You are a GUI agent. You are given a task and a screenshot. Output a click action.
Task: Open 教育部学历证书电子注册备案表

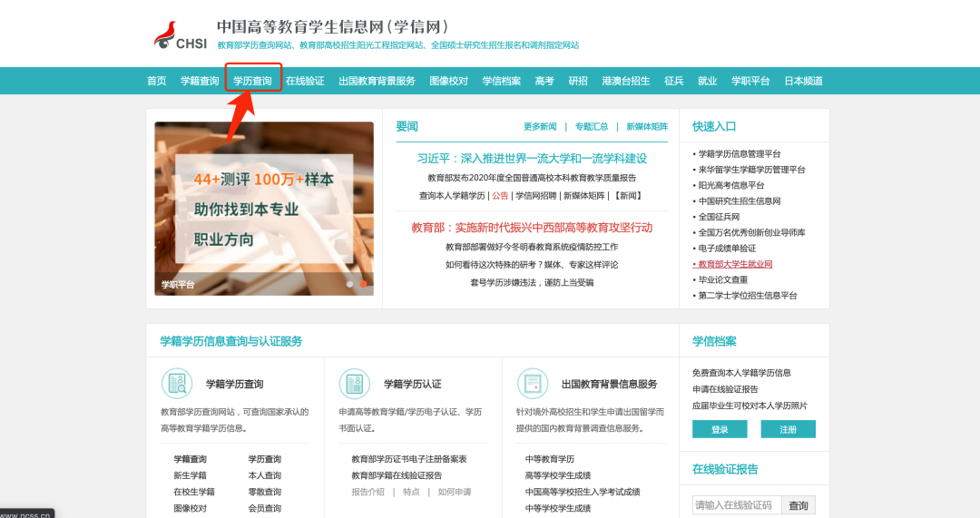tap(408, 459)
